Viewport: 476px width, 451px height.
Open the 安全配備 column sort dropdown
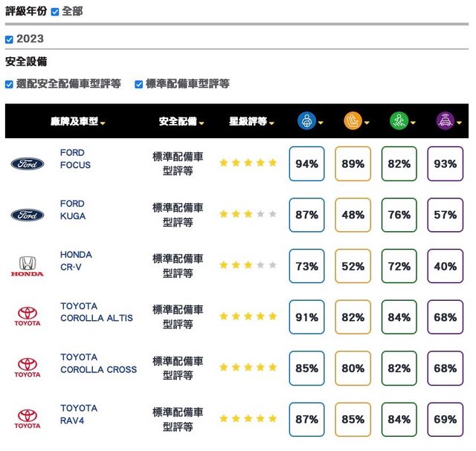click(x=202, y=123)
